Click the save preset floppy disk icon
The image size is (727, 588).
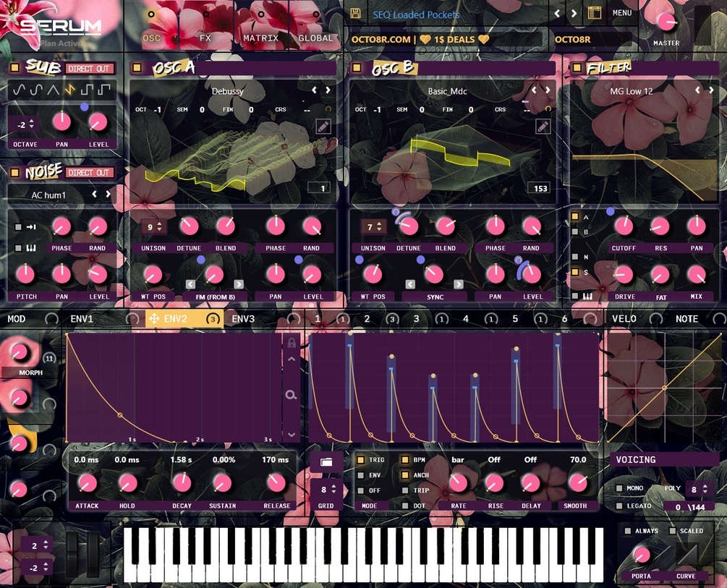(356, 14)
